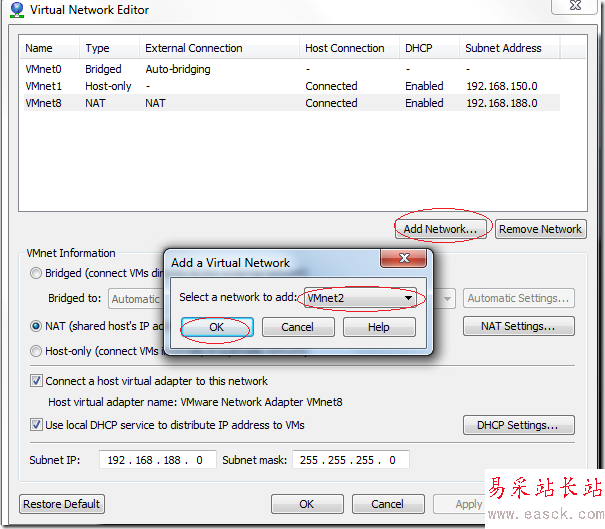Sort by the Name column header
Screen dimensions: 605x529
[x=49, y=48]
